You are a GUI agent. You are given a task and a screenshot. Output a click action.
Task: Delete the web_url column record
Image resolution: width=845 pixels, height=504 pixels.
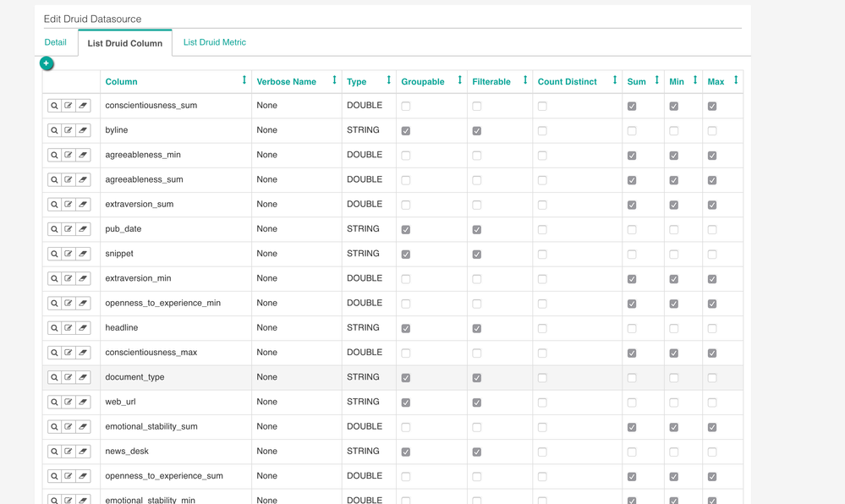click(x=83, y=403)
